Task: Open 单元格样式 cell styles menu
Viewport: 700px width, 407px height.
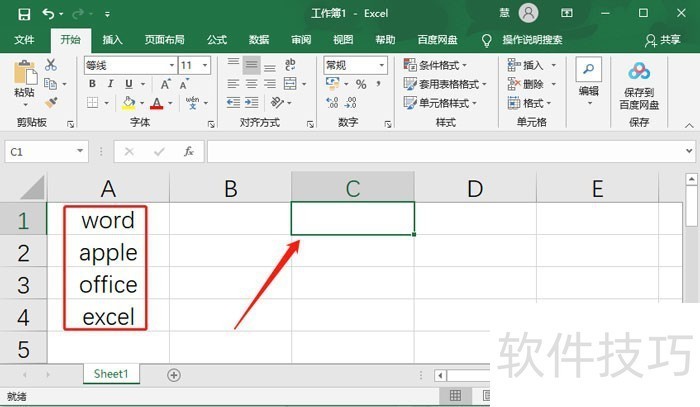Action: 440,103
